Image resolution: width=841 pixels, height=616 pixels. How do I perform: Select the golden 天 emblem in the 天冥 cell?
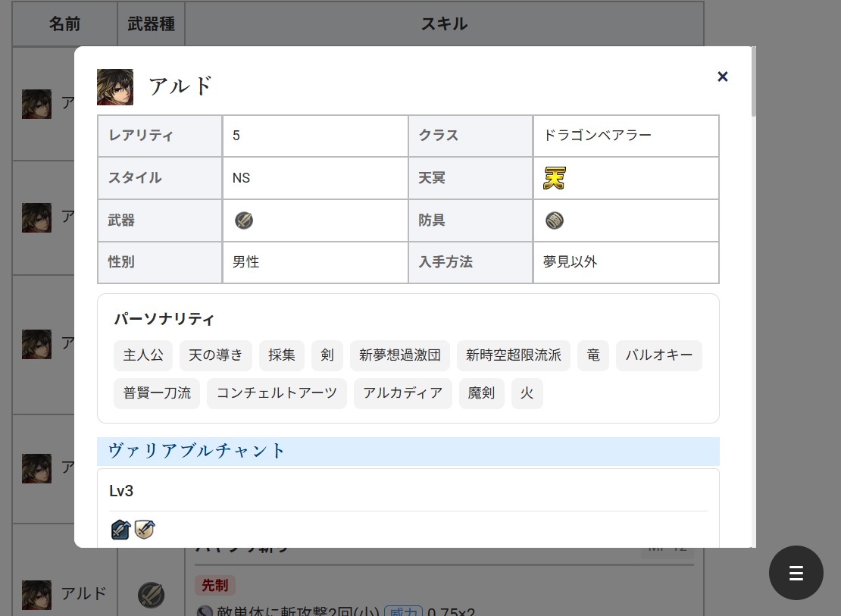click(x=554, y=178)
